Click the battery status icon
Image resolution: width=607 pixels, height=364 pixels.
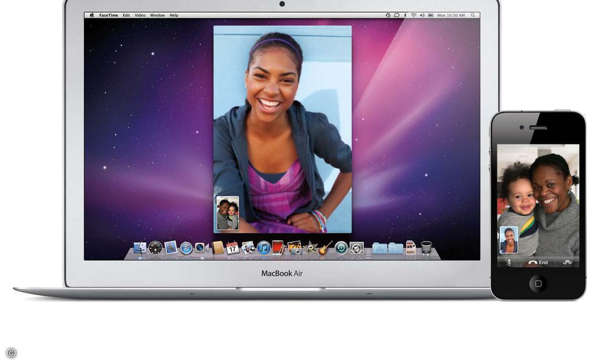pos(430,16)
